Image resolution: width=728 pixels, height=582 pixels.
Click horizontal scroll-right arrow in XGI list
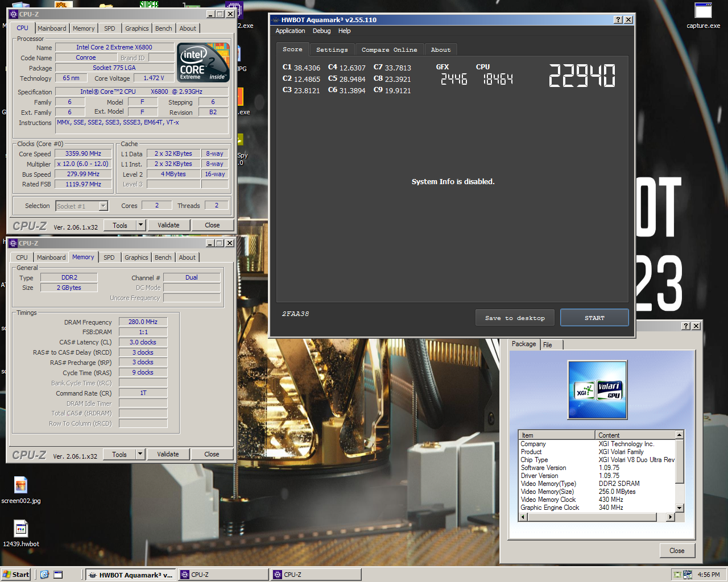click(671, 517)
